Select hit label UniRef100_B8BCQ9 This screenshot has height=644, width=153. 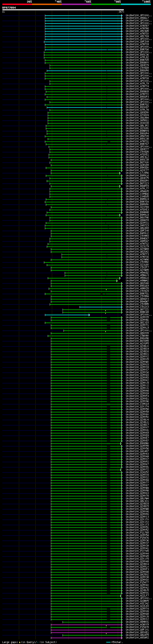pos(137,312)
